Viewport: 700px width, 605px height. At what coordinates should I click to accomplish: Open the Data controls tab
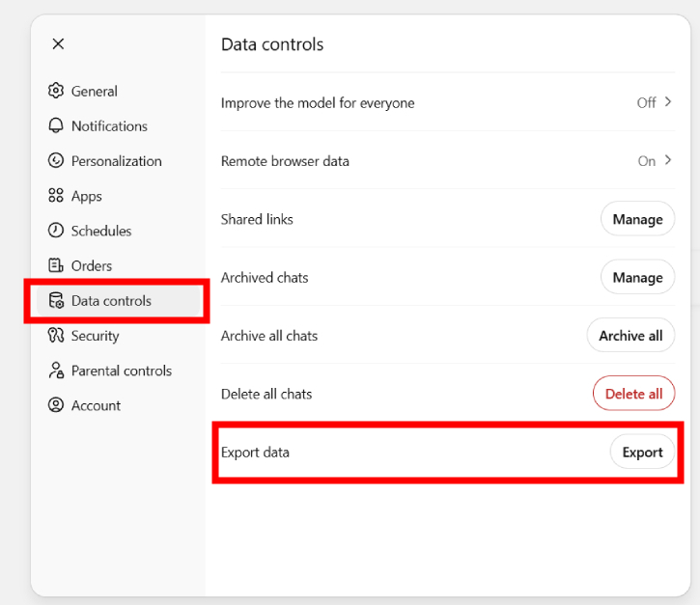click(x=111, y=301)
